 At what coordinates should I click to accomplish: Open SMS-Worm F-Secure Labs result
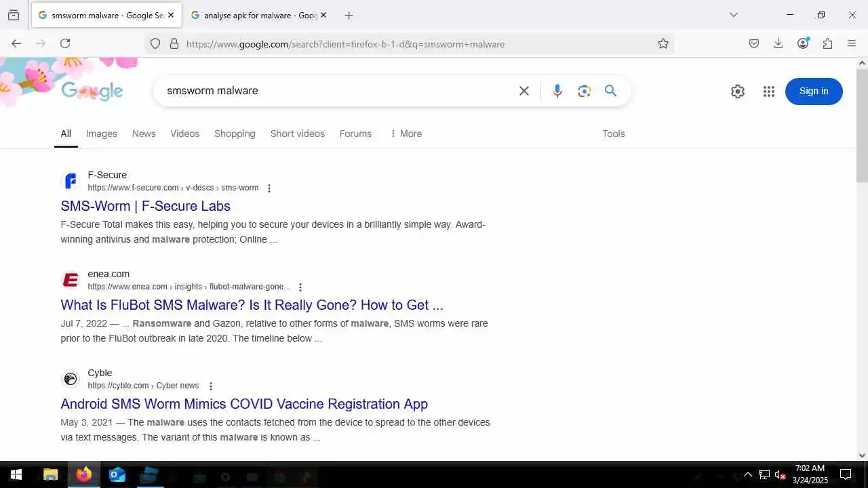pos(146,206)
